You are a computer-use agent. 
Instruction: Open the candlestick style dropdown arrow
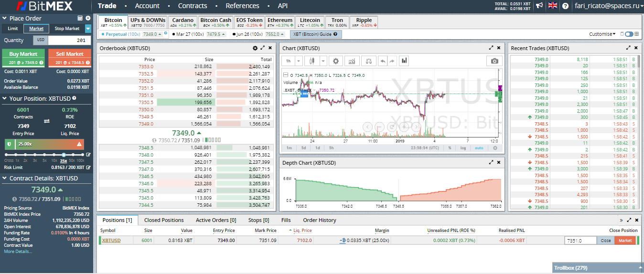323,61
